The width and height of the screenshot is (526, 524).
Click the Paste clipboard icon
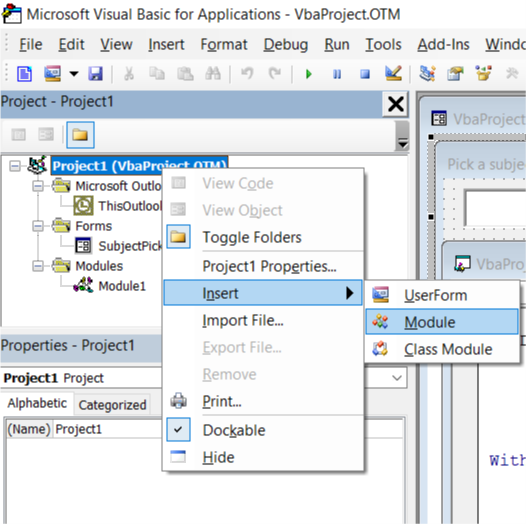pos(185,73)
